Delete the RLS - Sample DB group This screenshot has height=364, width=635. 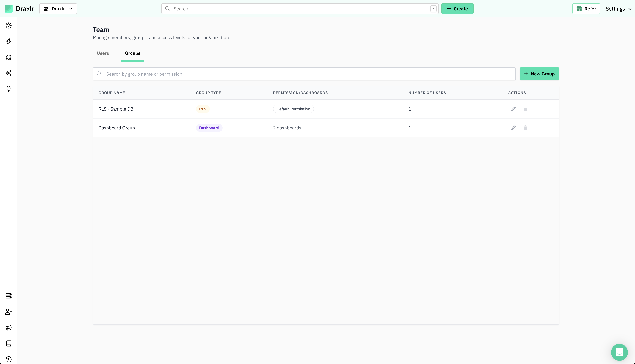point(525,109)
